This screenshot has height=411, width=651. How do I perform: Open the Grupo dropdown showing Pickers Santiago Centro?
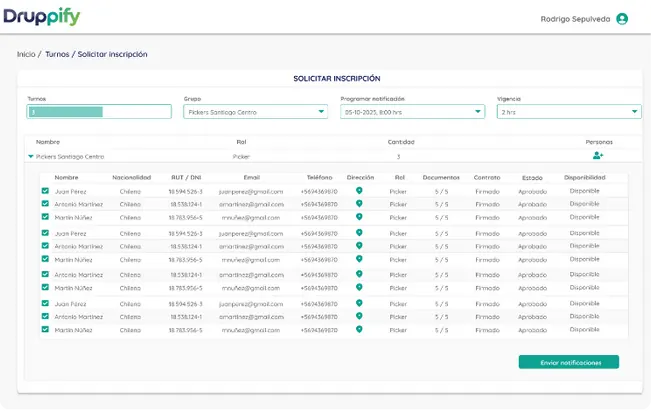(x=255, y=112)
